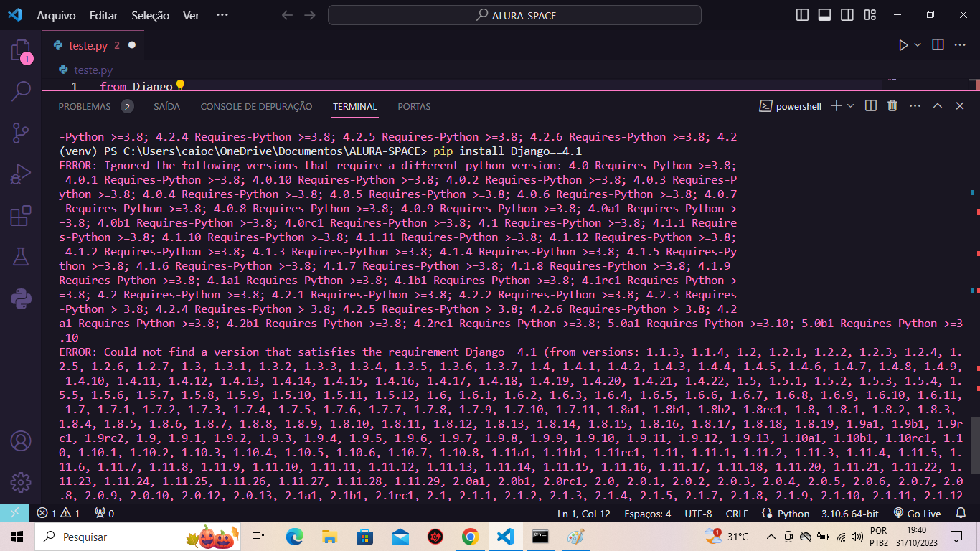Open Customize Layout menu
The height and width of the screenshot is (551, 980).
pos(870,15)
